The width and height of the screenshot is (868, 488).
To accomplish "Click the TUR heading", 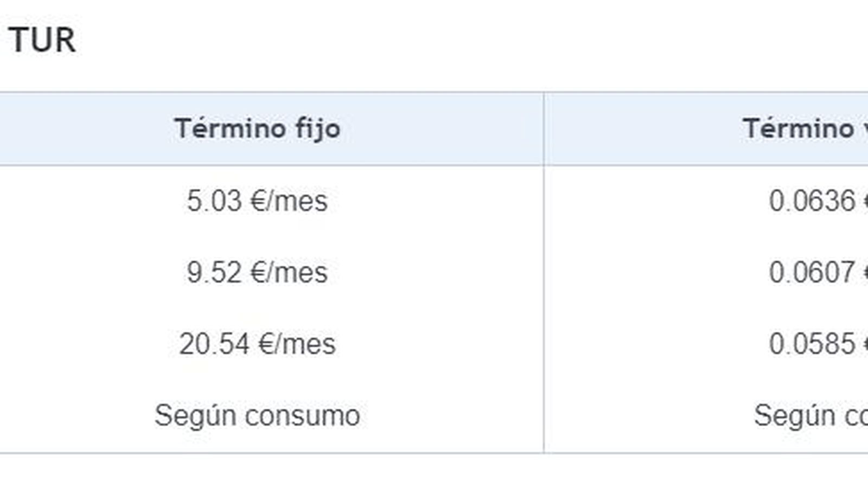I will pyautogui.click(x=42, y=41).
